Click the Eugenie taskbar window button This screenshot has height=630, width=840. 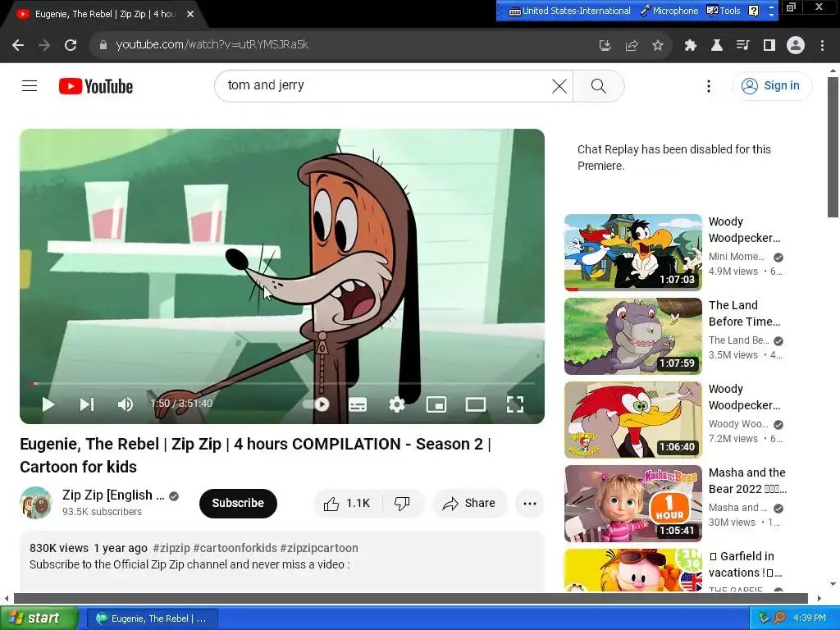[152, 619]
